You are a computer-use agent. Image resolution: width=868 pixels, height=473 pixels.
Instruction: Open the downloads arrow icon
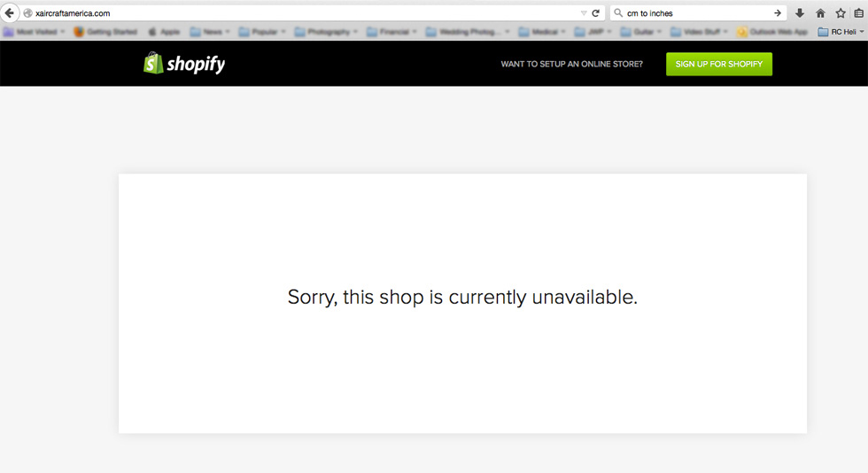[x=799, y=12]
